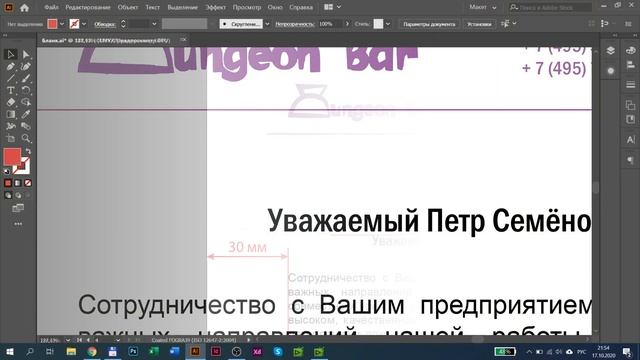Open the Текст menu
The image size is (640, 360).
click(153, 7)
